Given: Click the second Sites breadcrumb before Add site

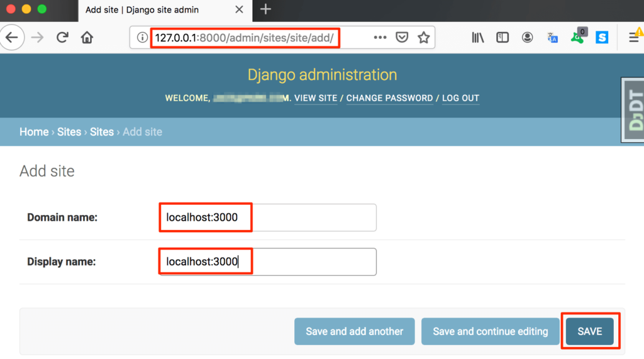Looking at the screenshot, I should point(102,132).
